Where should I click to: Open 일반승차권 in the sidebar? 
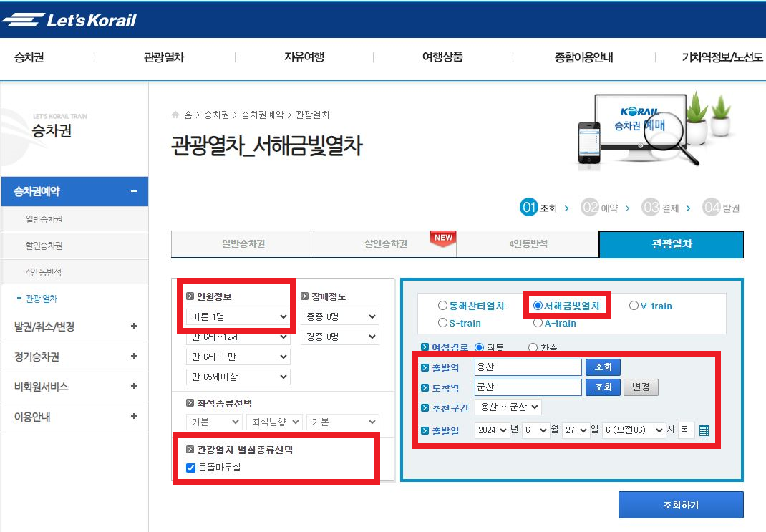[44, 219]
